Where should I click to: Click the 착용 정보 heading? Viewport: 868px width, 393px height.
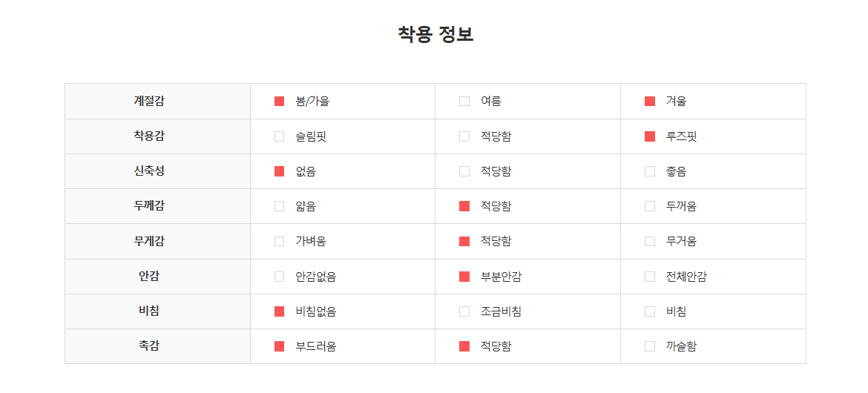click(435, 34)
